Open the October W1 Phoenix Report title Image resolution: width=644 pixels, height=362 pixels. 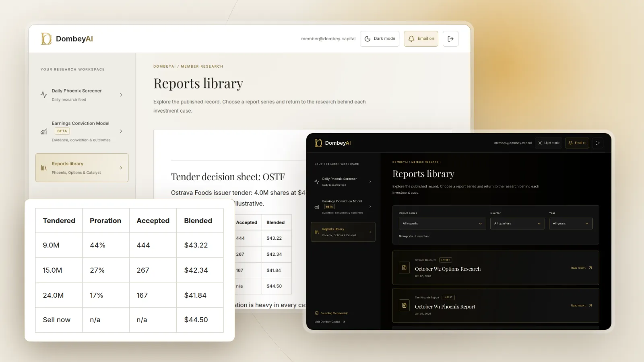coord(445,307)
